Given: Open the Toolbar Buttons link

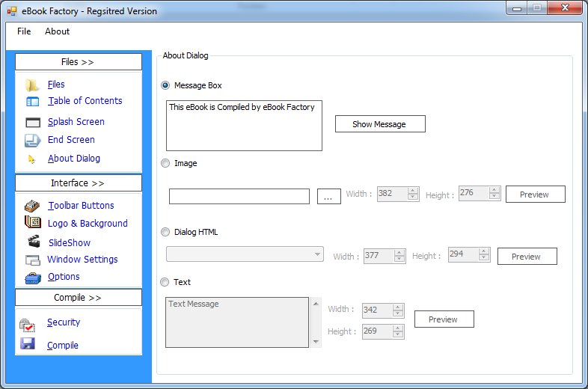Looking at the screenshot, I should (81, 206).
